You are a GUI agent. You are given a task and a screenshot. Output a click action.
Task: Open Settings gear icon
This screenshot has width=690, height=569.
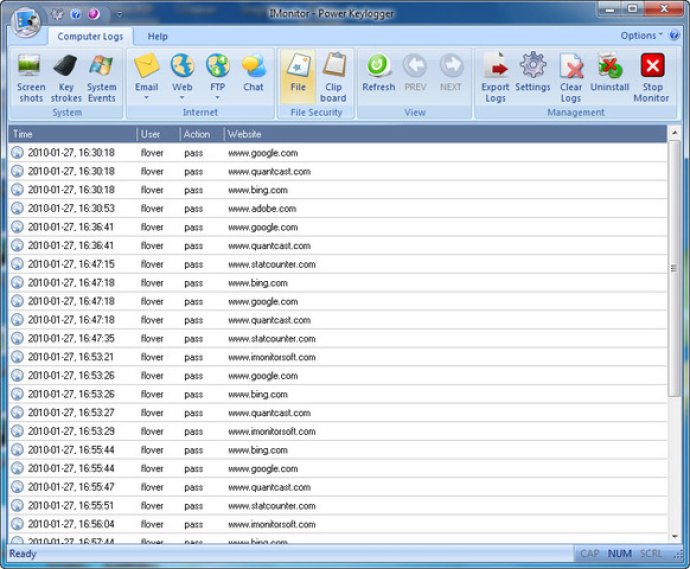(x=533, y=65)
